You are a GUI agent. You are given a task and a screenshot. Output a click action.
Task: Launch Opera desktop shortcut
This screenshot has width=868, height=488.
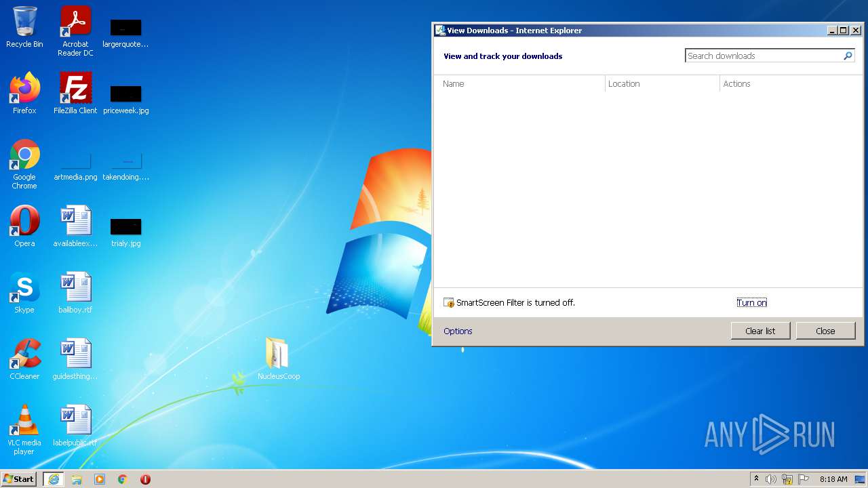(24, 226)
